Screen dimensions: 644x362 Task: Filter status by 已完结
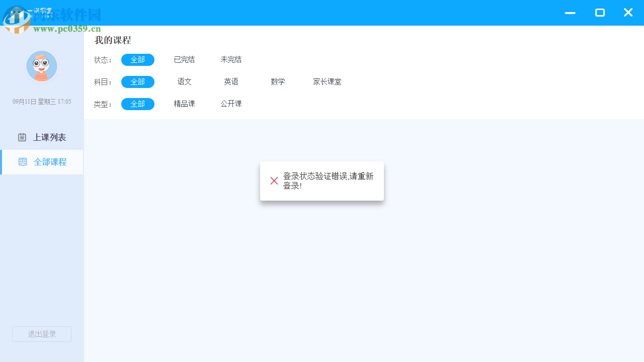click(184, 60)
